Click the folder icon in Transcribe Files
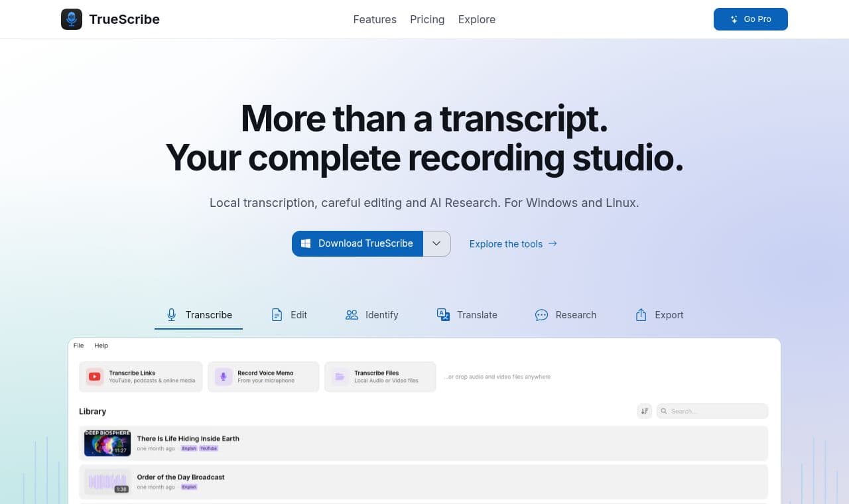Image resolution: width=849 pixels, height=504 pixels. pyautogui.click(x=340, y=377)
